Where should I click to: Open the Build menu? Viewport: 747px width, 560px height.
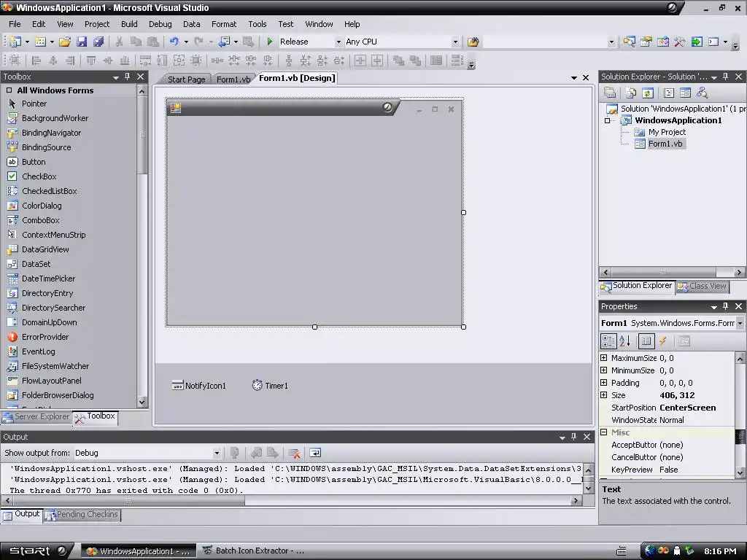[129, 24]
